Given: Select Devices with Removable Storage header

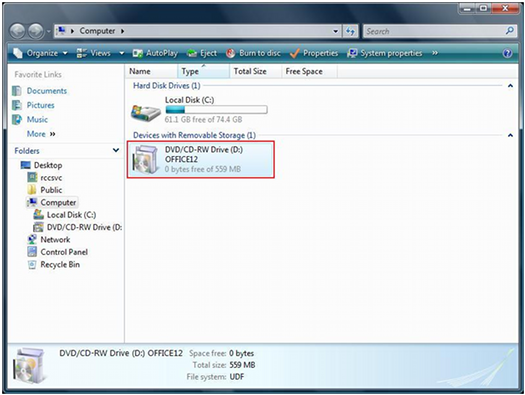Looking at the screenshot, I should coord(194,135).
